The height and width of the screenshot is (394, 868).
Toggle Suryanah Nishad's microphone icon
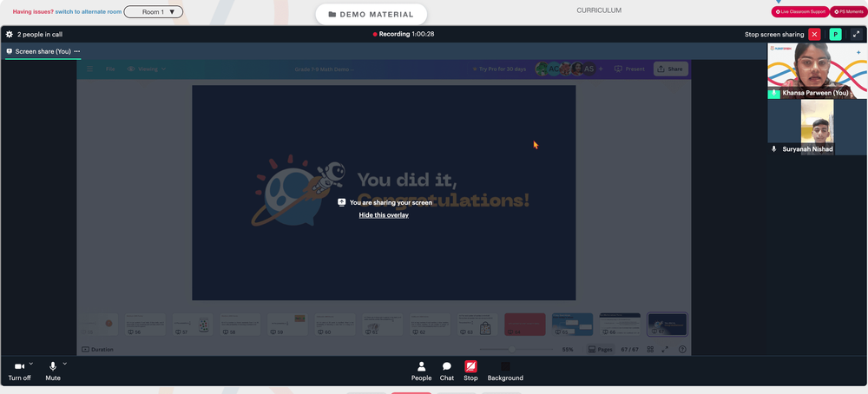(x=774, y=149)
